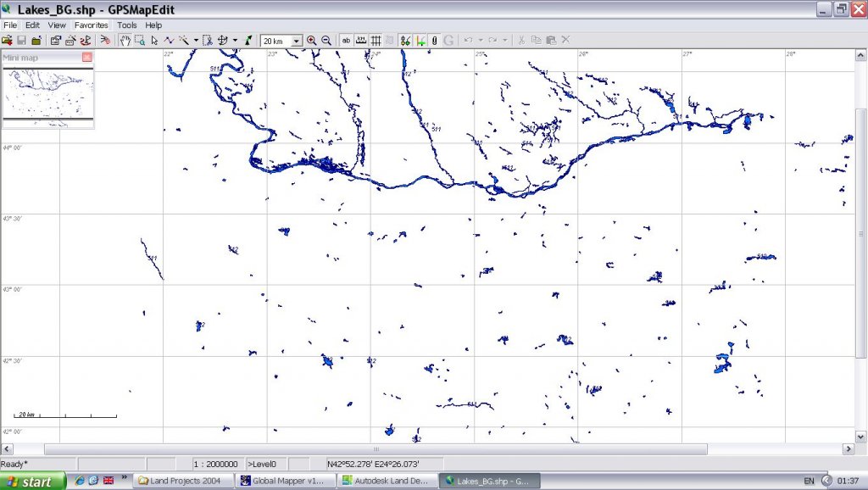This screenshot has height=490, width=868.
Task: Select the zoom rectangle tool
Action: pos(139,40)
